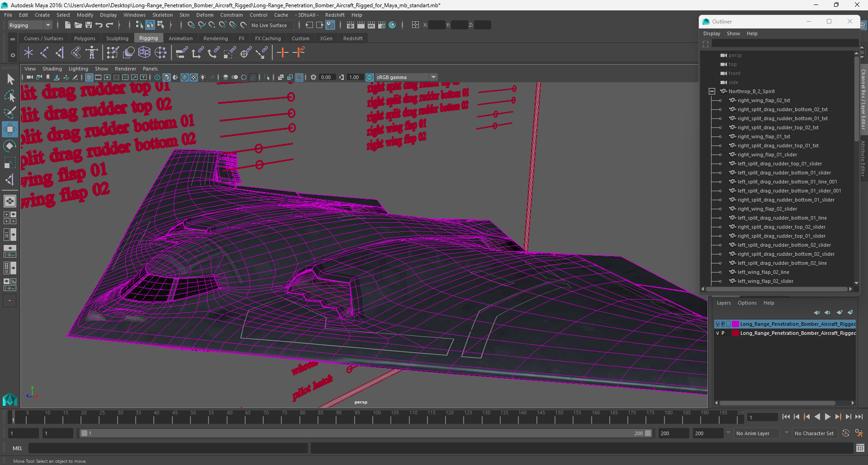Click the Open Scene folder icon
Viewport: 868px width, 465px height.
[x=78, y=25]
